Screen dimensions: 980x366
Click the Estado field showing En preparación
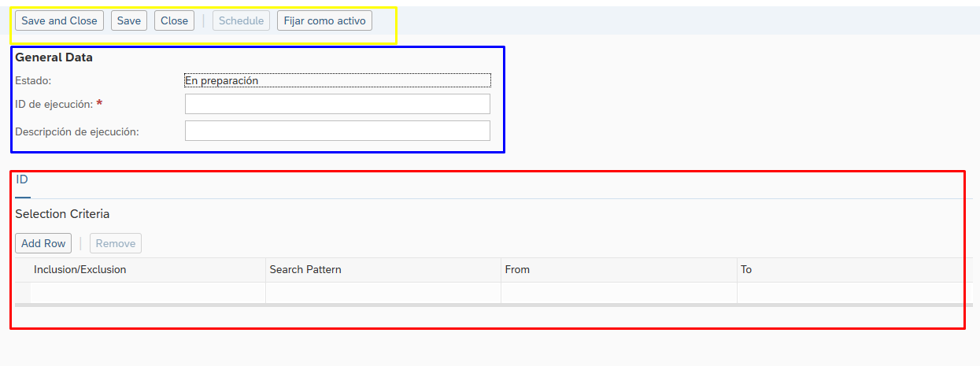click(x=337, y=80)
